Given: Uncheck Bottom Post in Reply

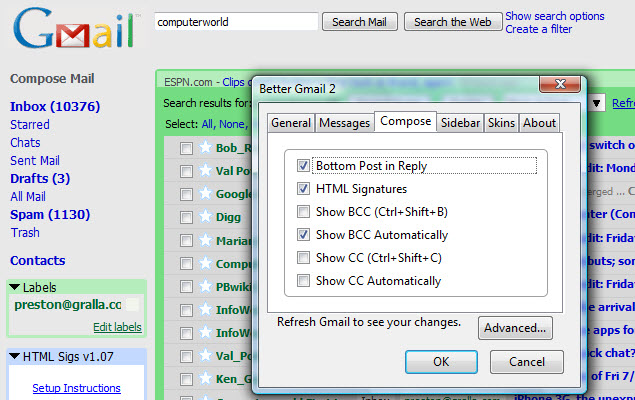Looking at the screenshot, I should point(304,165).
